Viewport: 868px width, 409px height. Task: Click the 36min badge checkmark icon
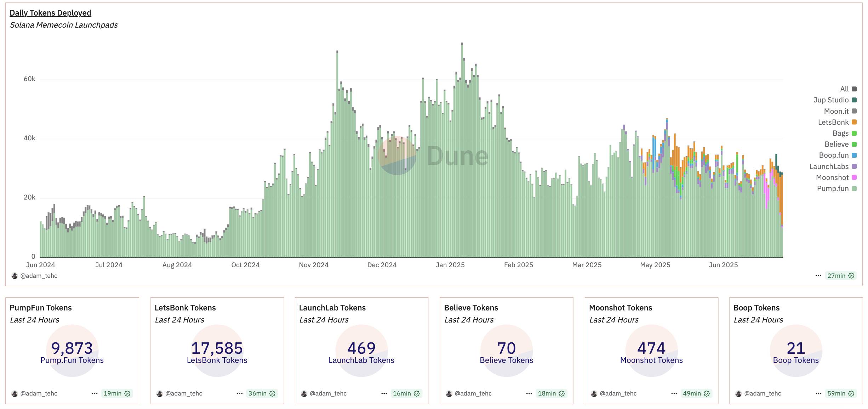click(273, 393)
